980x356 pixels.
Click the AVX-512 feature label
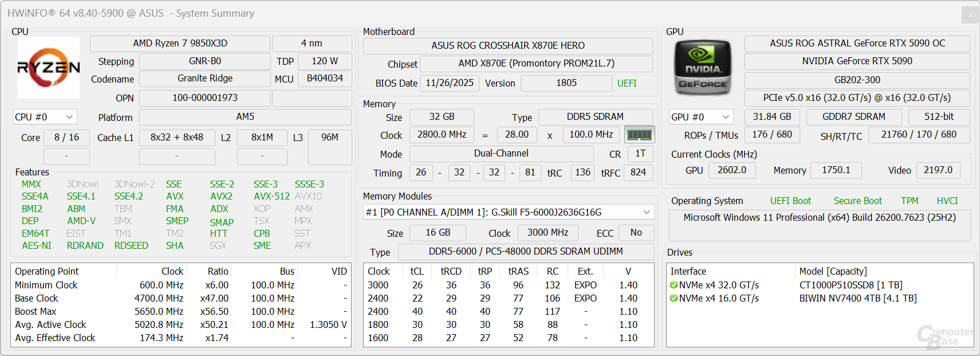pos(271,196)
